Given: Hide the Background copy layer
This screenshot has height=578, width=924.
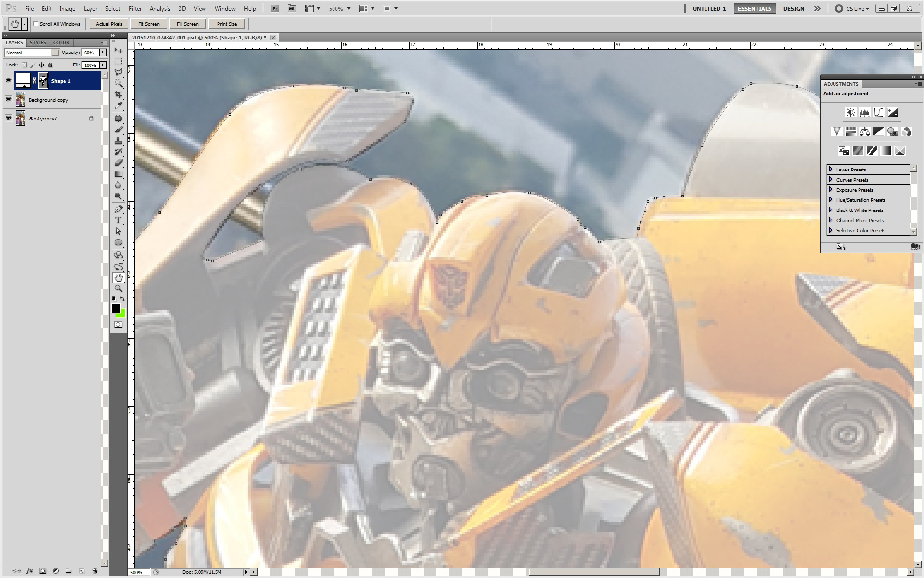Looking at the screenshot, I should [x=8, y=99].
